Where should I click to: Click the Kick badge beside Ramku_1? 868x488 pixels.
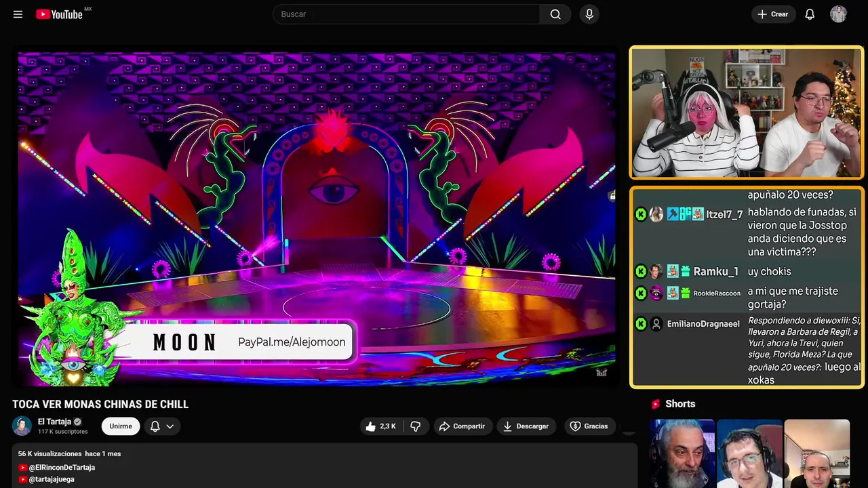point(641,272)
